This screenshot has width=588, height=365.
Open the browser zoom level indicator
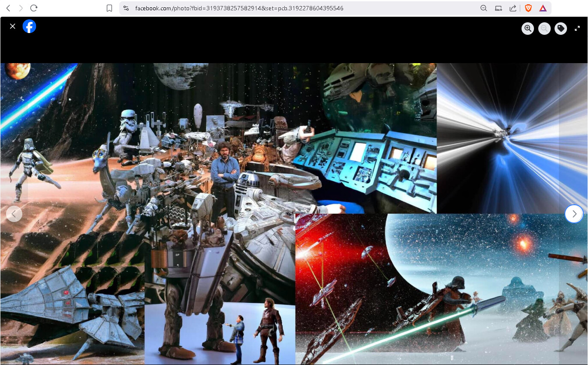484,8
